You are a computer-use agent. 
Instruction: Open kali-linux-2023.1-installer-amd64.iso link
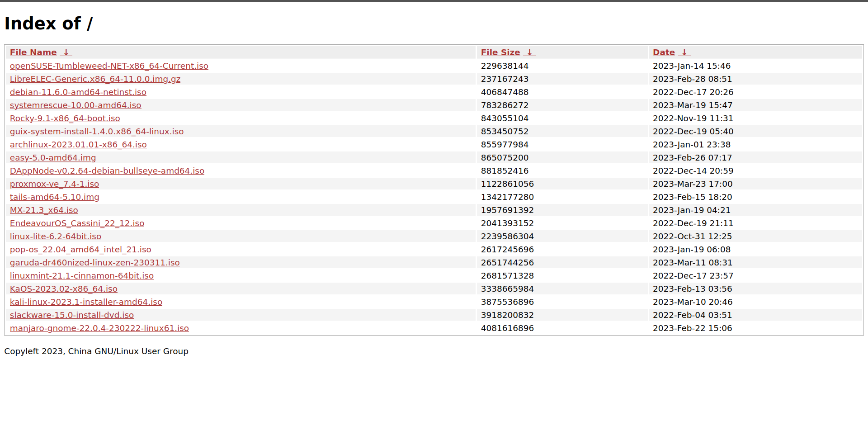pyautogui.click(x=86, y=302)
